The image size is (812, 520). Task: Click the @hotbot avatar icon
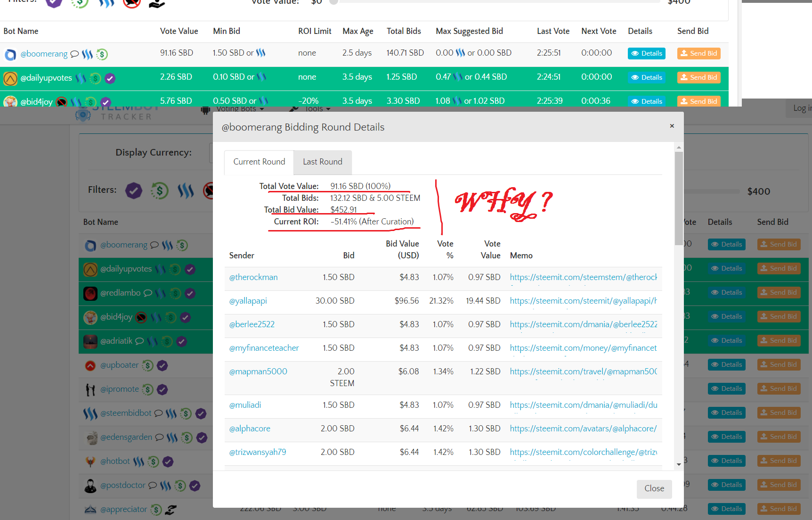point(90,461)
